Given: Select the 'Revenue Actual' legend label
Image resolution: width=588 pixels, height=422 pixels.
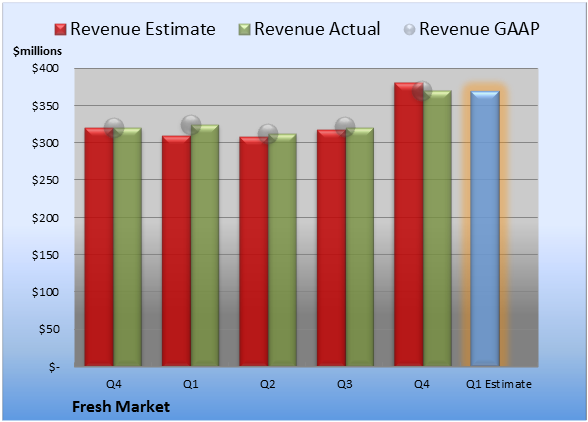Looking at the screenshot, I should click(x=317, y=29).
